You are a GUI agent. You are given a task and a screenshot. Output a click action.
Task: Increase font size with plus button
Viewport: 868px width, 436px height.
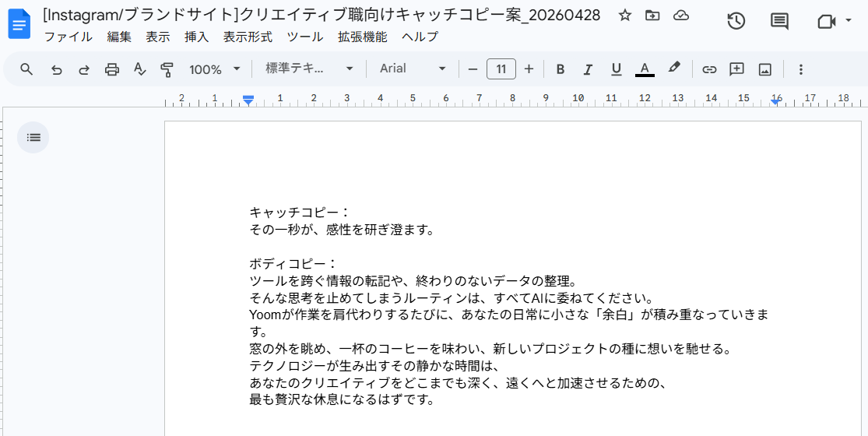click(x=529, y=69)
